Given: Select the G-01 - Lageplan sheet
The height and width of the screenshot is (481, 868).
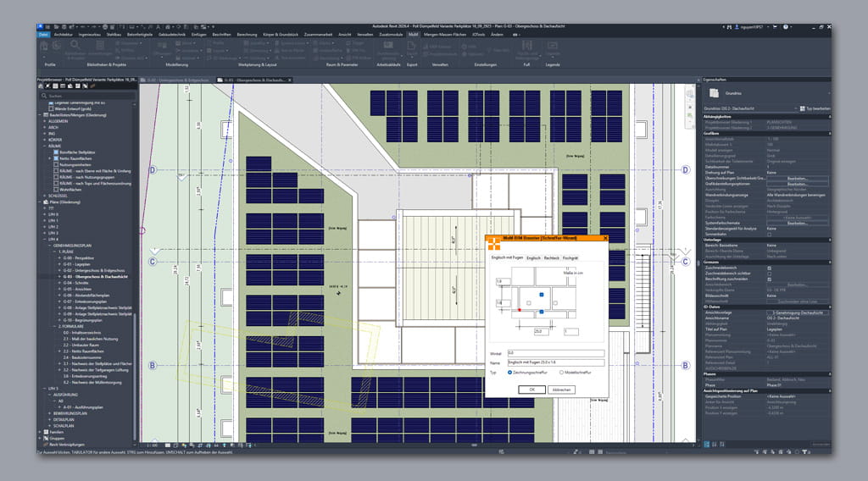Looking at the screenshot, I should [76, 264].
